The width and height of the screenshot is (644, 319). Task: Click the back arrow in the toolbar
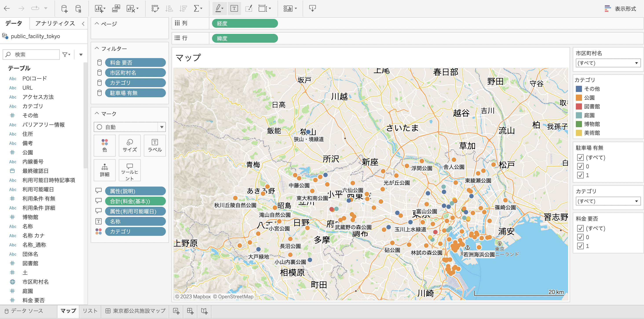click(x=7, y=9)
